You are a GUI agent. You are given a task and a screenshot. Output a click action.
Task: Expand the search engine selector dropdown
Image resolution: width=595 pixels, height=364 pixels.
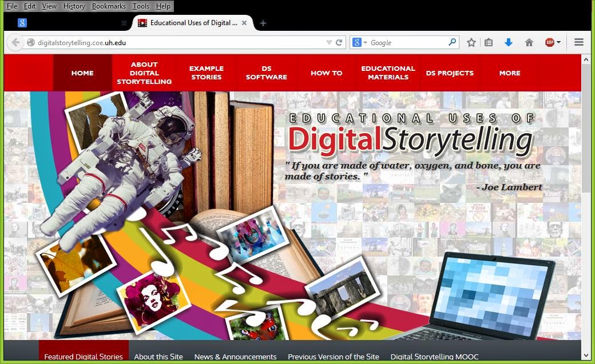pos(366,42)
